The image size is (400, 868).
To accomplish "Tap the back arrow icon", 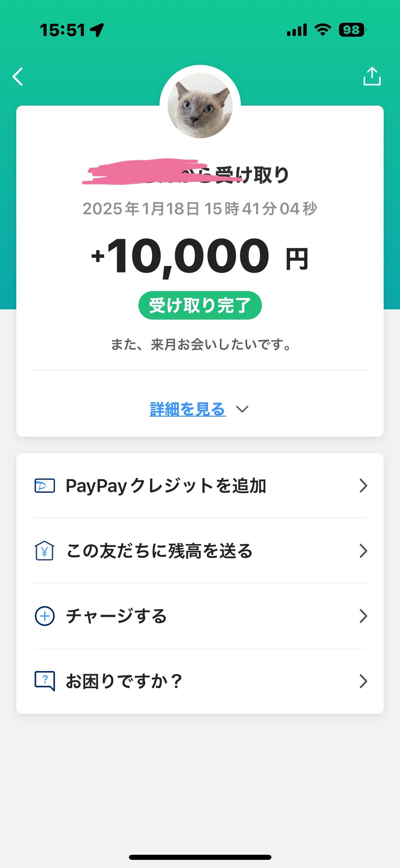I will pos(18,76).
